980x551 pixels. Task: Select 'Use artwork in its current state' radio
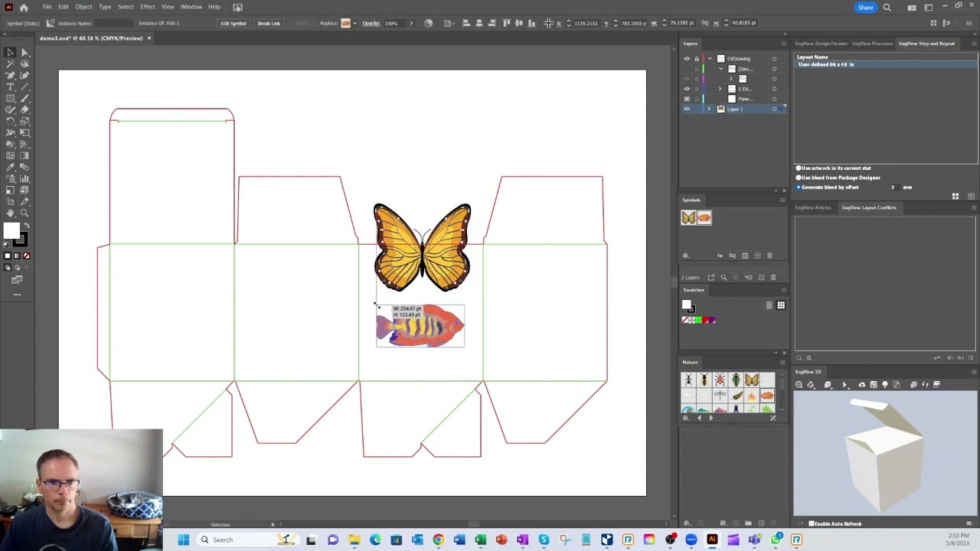799,168
